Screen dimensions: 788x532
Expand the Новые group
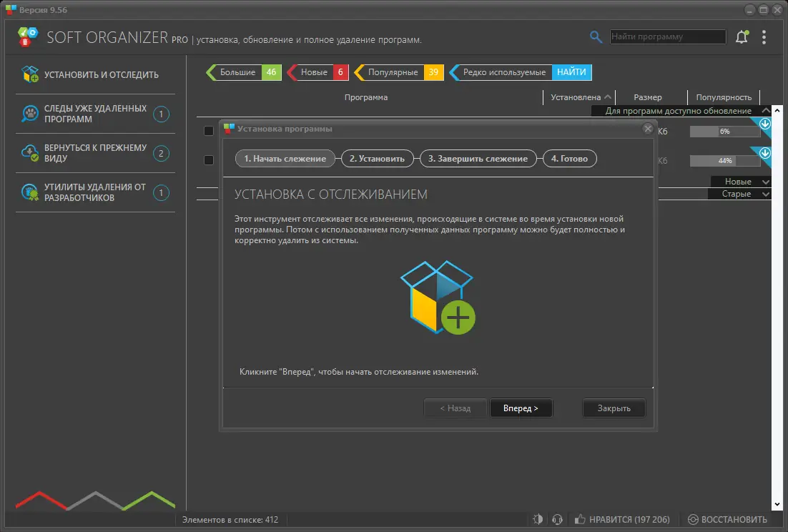[x=765, y=182]
